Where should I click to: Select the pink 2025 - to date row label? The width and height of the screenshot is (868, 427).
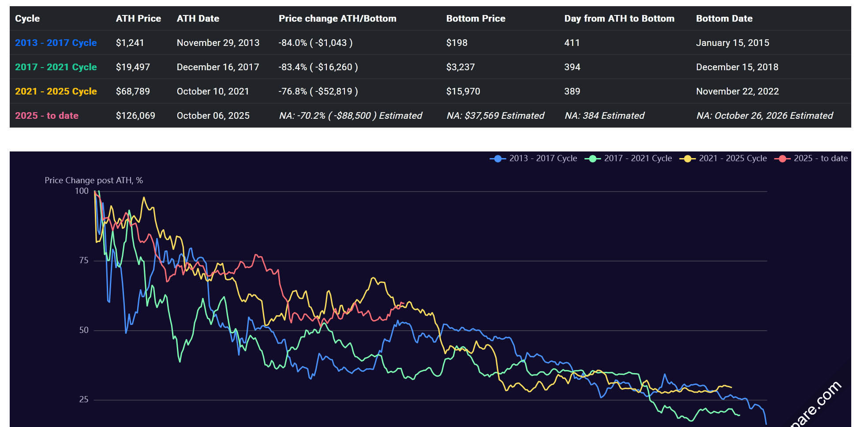pos(47,116)
